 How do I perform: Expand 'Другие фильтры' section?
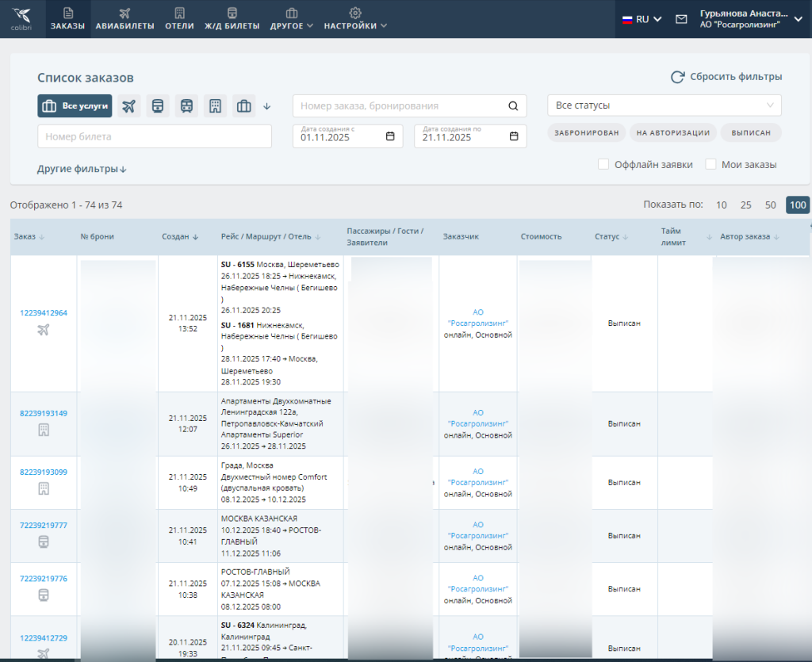[82, 169]
